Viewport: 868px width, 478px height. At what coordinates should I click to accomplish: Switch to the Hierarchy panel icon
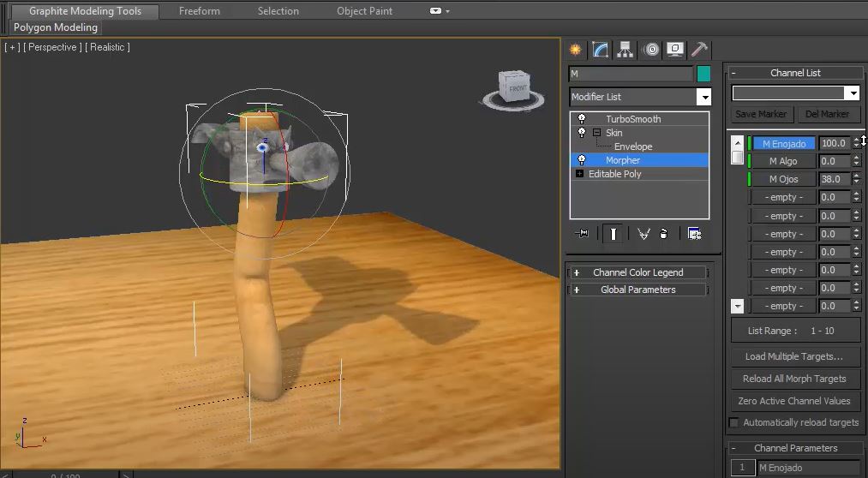tap(626, 50)
